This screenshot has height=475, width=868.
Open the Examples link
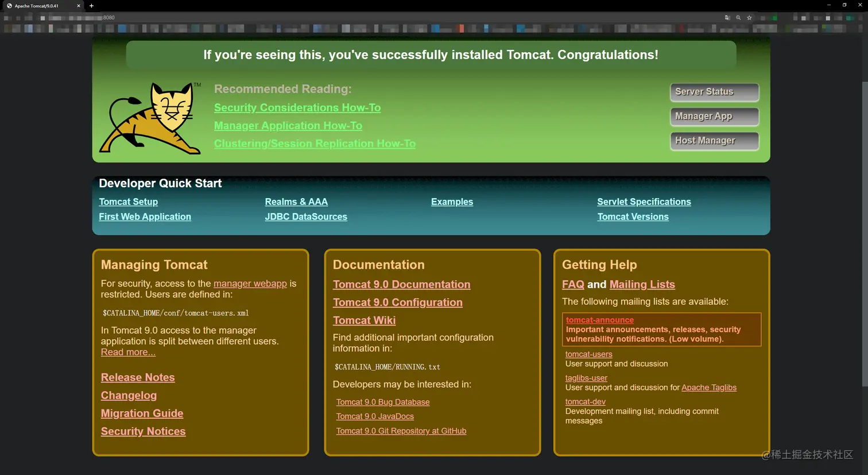tap(452, 202)
